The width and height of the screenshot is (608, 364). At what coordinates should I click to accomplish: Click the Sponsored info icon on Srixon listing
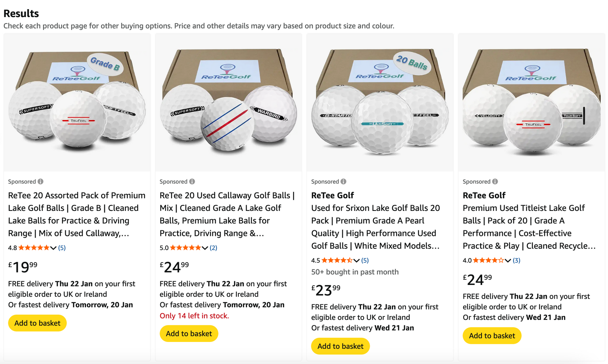tap(344, 182)
